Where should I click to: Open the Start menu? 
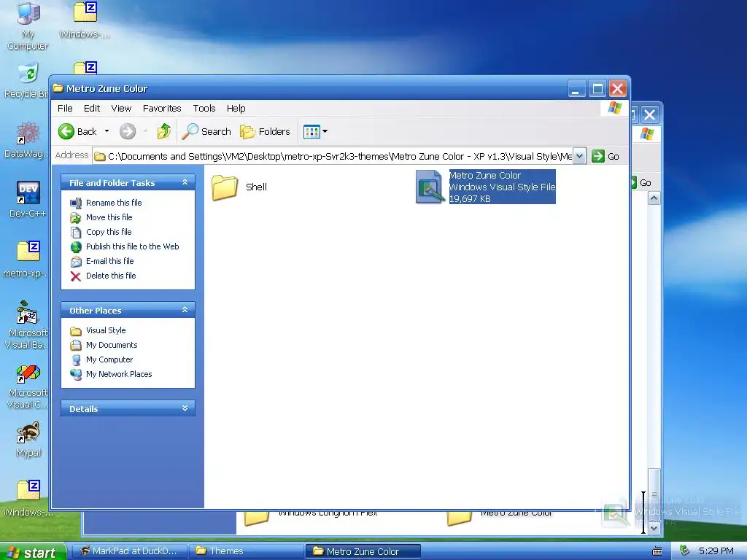point(32,552)
